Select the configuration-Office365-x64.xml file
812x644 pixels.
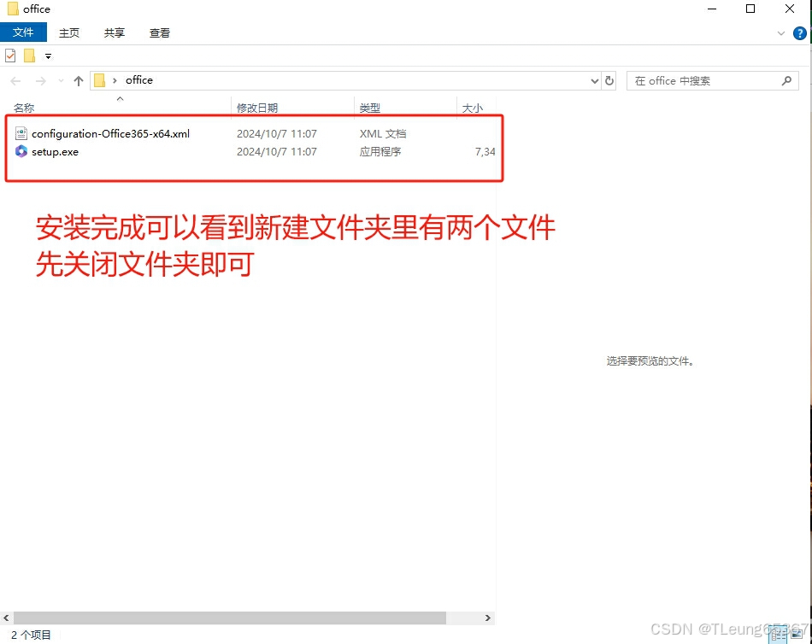pos(110,133)
